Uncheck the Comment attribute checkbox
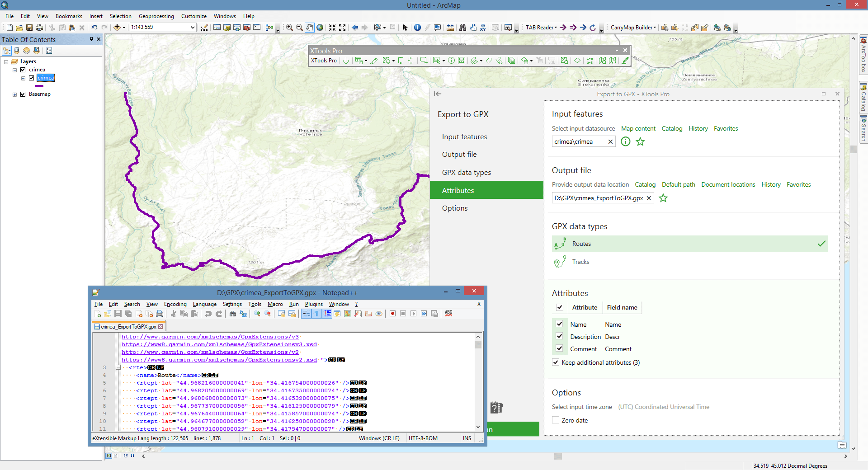 [559, 348]
